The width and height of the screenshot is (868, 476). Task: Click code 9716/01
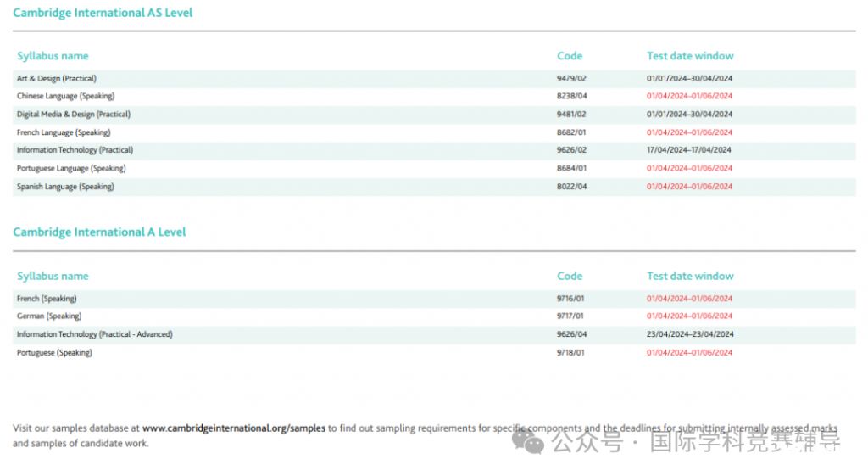(570, 299)
